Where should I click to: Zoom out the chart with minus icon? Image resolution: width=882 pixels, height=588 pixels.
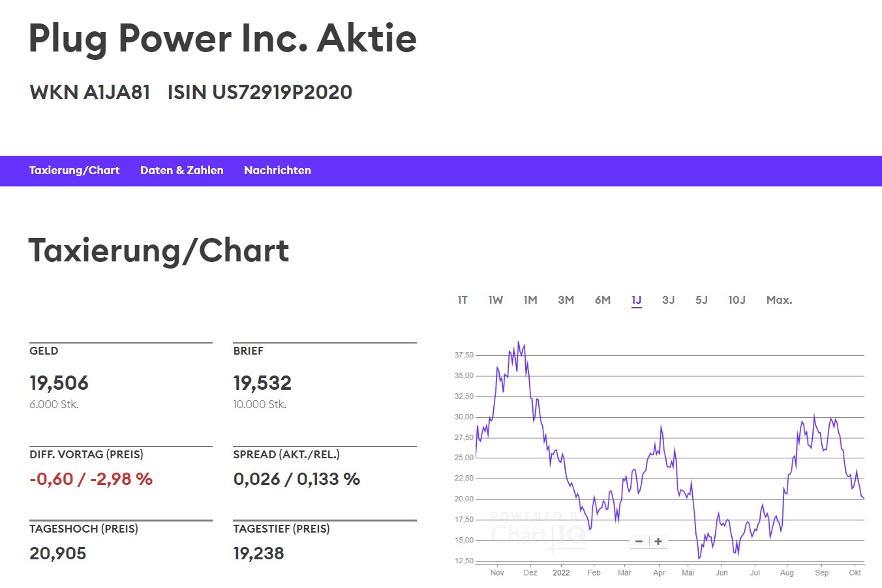coord(639,542)
